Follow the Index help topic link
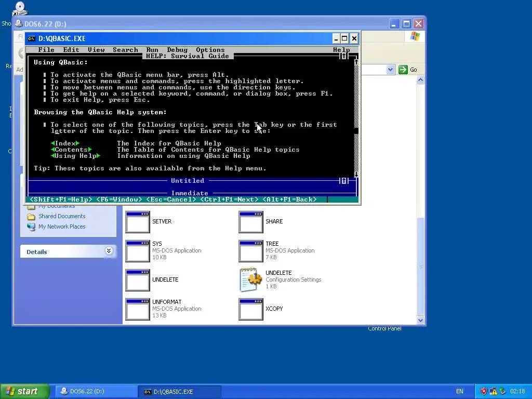 (x=65, y=143)
